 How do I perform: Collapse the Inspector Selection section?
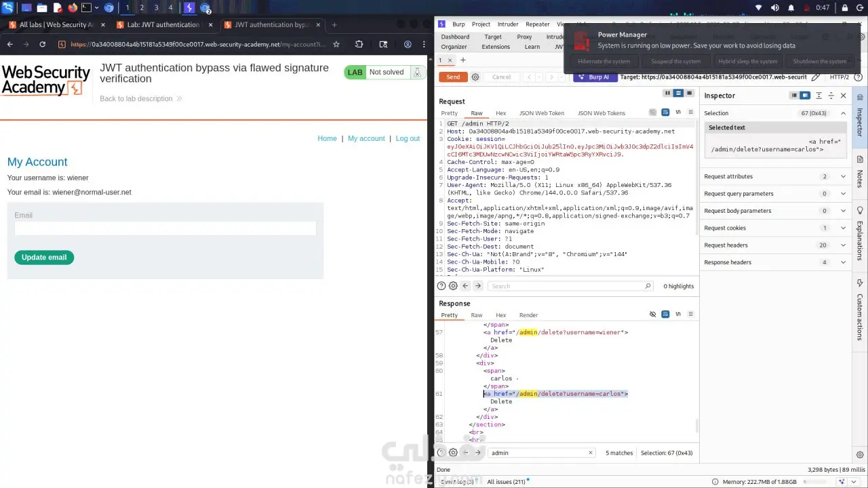click(x=844, y=113)
